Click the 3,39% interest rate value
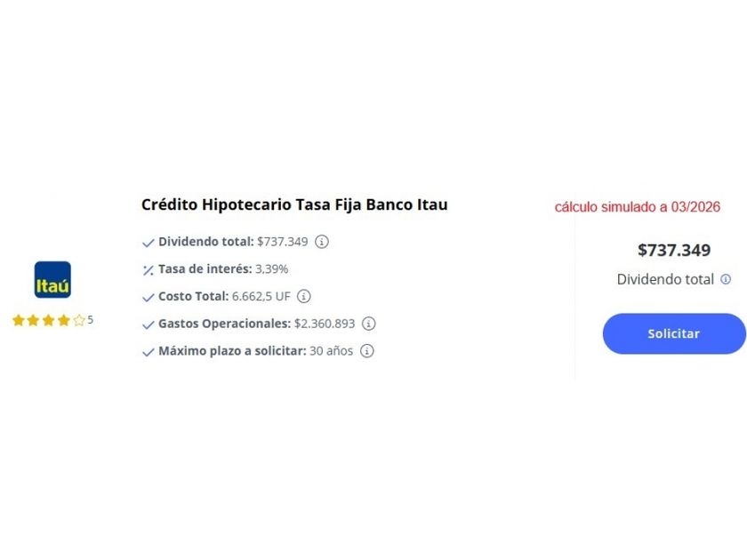 [271, 269]
